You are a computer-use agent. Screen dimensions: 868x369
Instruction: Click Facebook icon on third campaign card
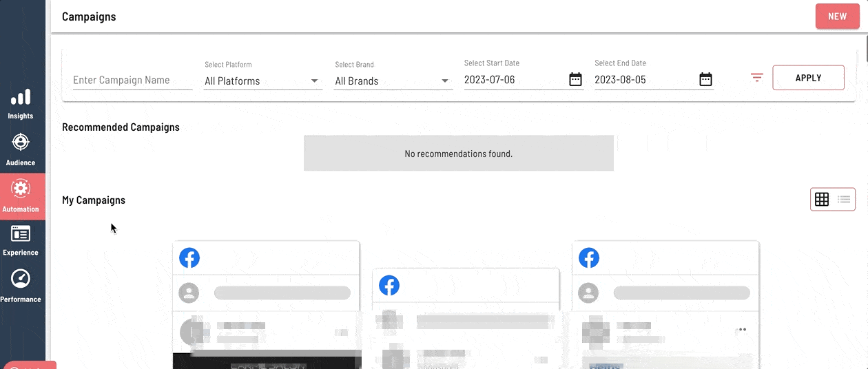coord(589,257)
